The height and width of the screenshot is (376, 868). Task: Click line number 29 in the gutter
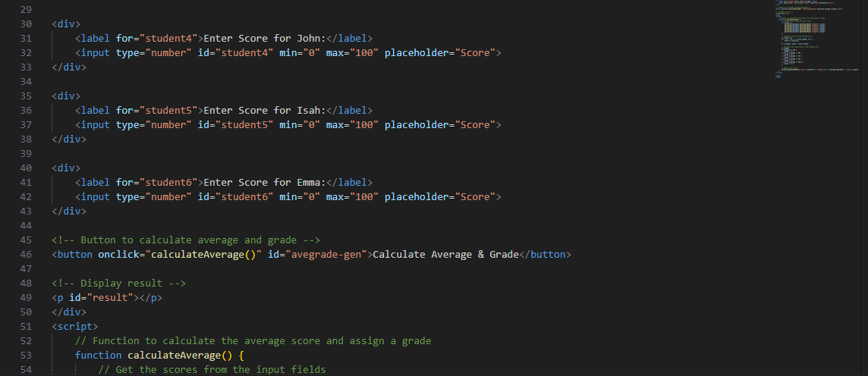tap(26, 10)
